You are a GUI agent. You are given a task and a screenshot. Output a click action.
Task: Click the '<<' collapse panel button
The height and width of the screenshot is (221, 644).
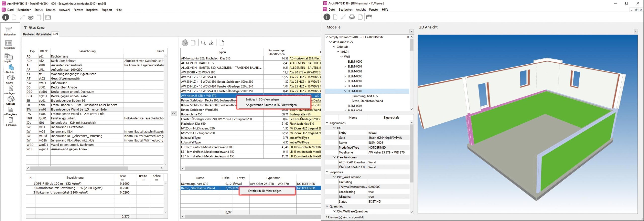[174, 113]
